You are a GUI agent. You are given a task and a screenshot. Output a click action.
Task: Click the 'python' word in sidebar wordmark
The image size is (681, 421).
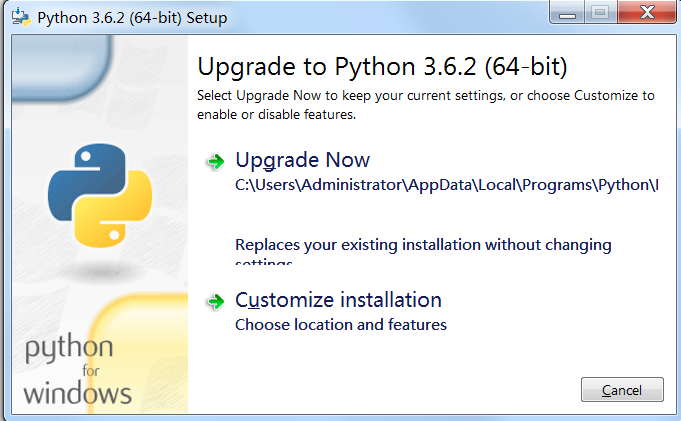point(69,348)
